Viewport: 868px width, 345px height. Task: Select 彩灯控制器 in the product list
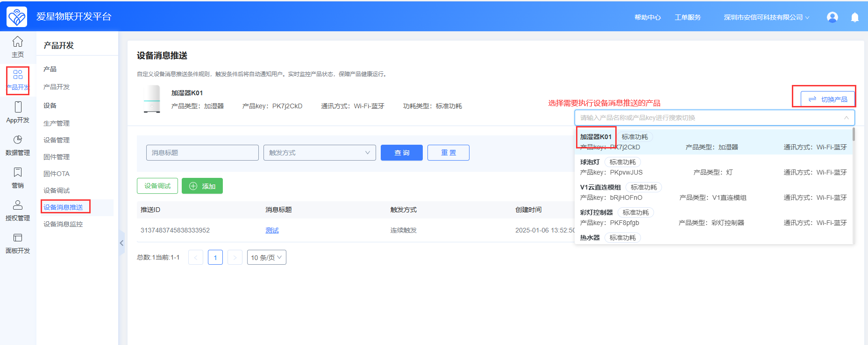[713, 218]
